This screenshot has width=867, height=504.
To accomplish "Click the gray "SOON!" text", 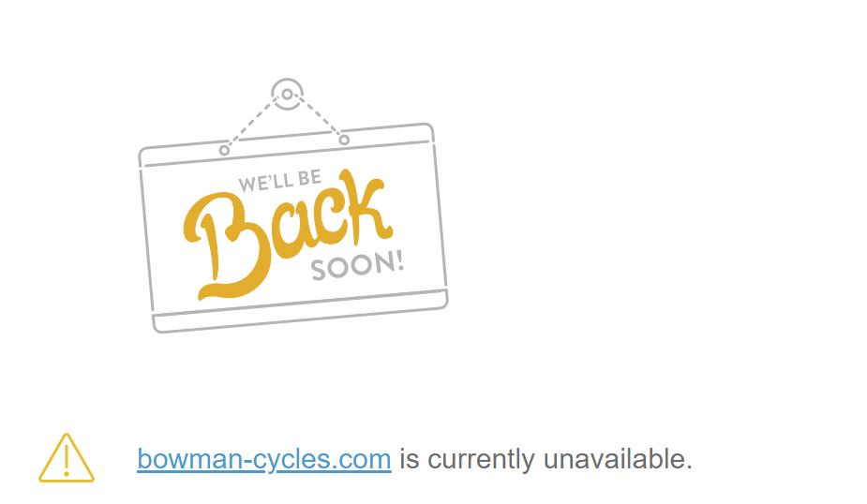I will [x=357, y=266].
